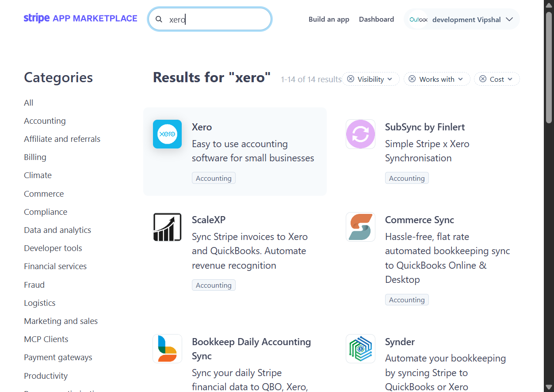Open the ScaleXP app logo
Viewport: 554px width, 392px height.
(x=167, y=227)
